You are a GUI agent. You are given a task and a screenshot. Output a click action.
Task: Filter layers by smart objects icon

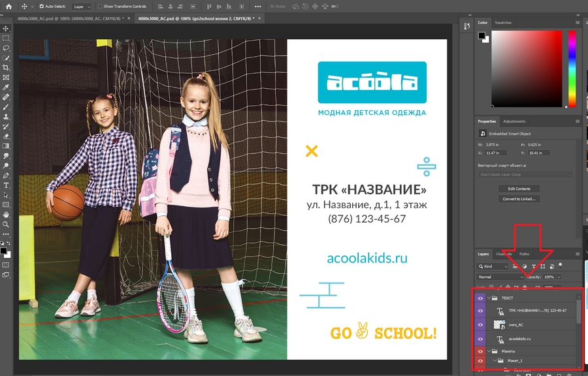tap(551, 266)
